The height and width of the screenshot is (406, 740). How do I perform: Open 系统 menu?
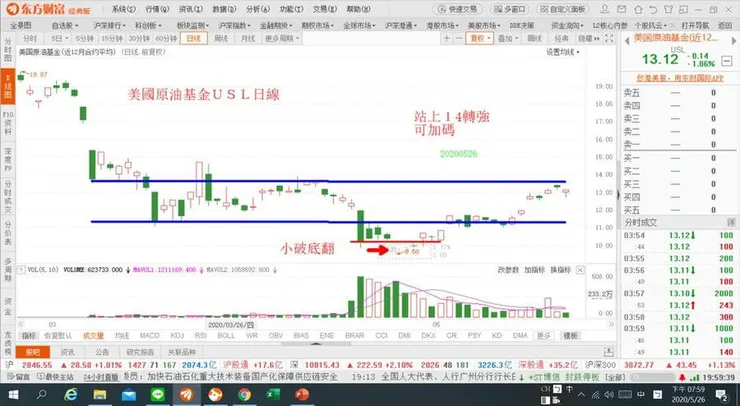coord(124,9)
